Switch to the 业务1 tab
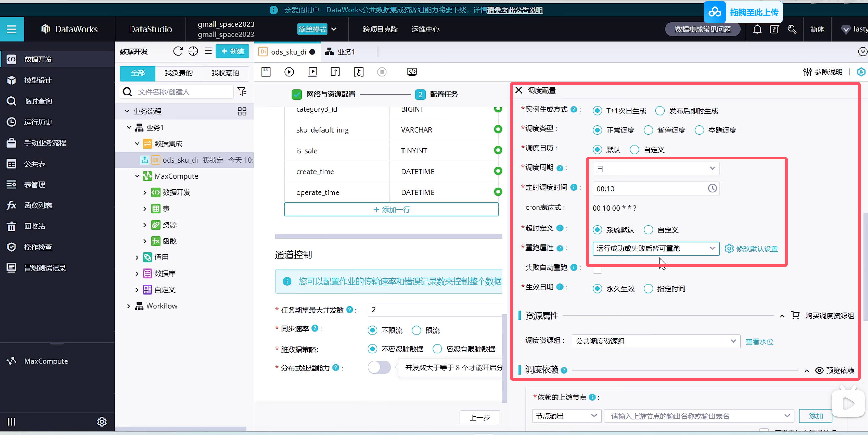 (341, 52)
